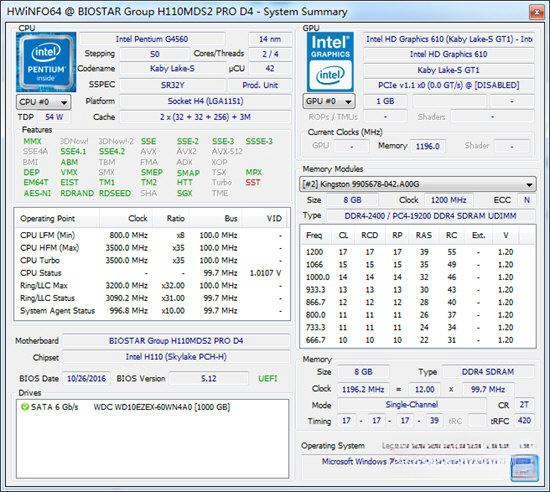
Task: Click the GPU memory 1 GB field
Action: pos(385,101)
